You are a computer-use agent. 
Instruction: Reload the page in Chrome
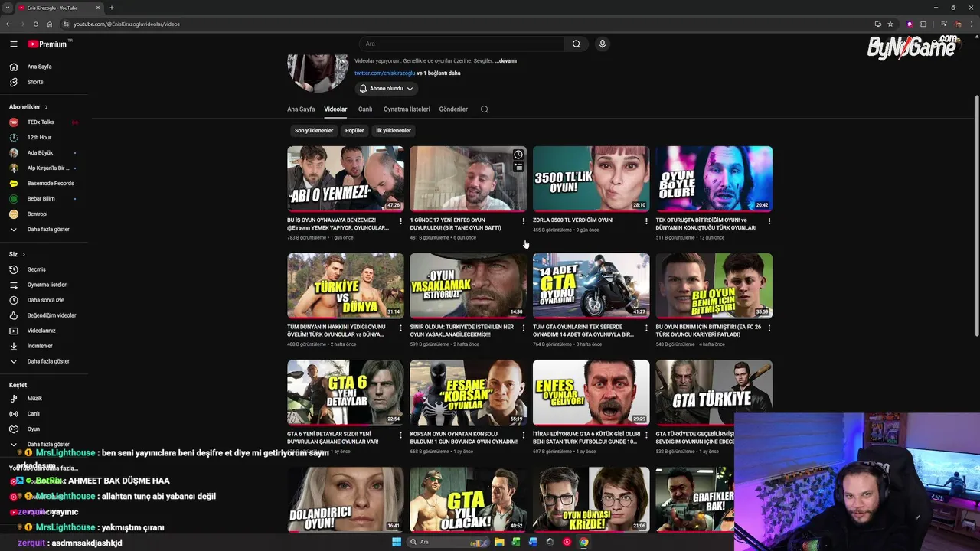tap(35, 24)
